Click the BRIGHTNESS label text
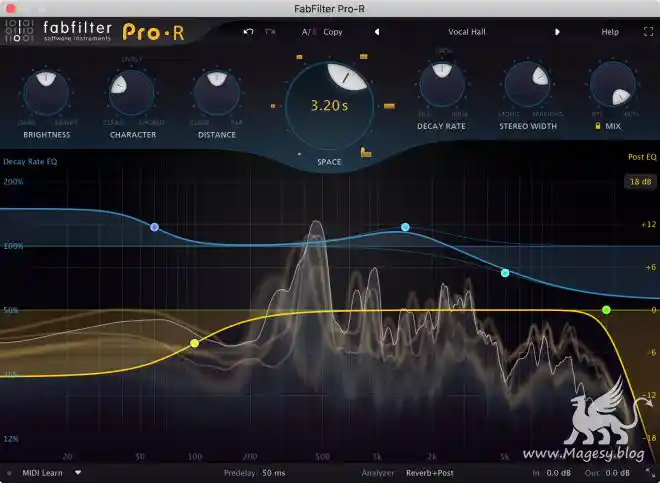 point(47,135)
